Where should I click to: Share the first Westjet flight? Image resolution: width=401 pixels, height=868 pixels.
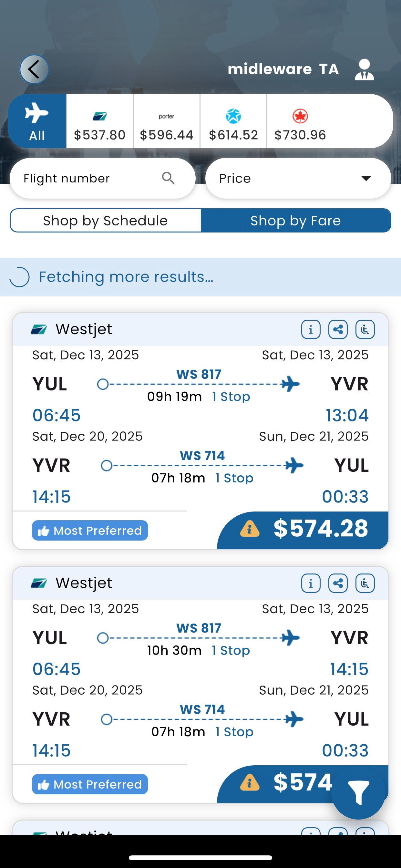pos(338,329)
